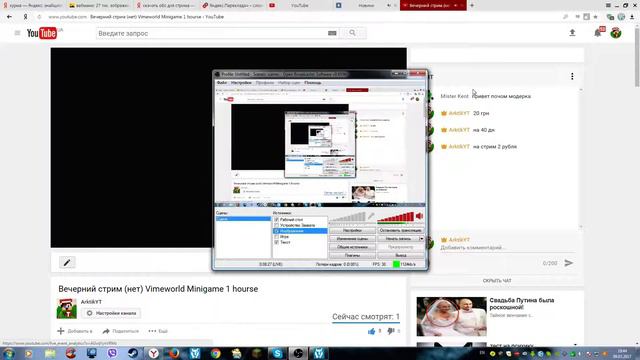Open the wedding recommended video thumbnail
Image resolution: width=640 pixels, height=360 pixels.
pos(451,316)
